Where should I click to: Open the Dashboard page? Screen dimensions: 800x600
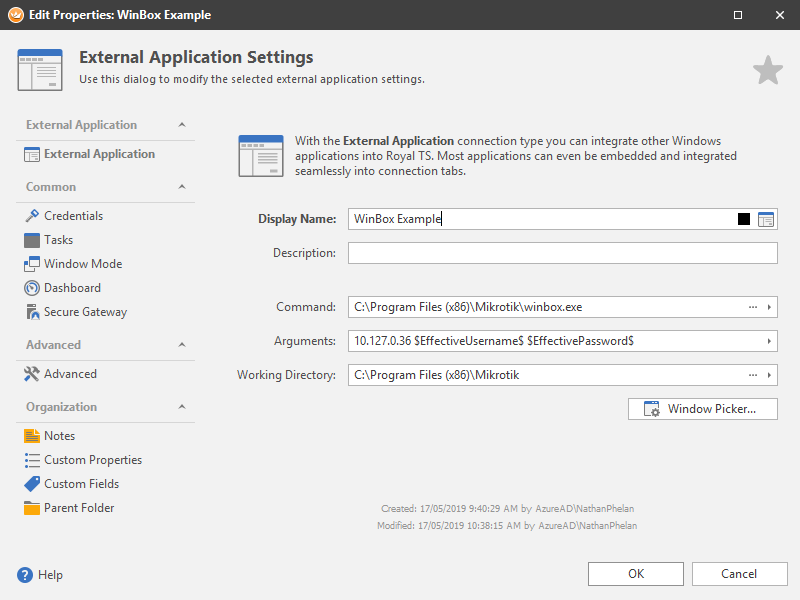coord(72,288)
